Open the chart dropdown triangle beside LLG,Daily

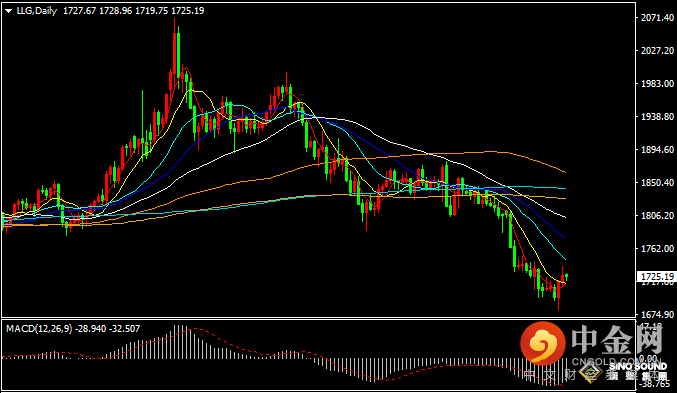(8, 12)
